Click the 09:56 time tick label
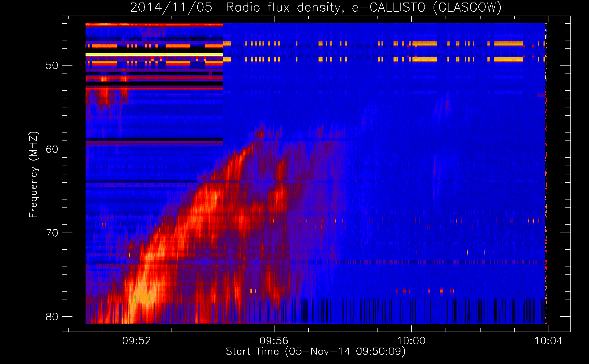The height and width of the screenshot is (364, 589). 274,341
